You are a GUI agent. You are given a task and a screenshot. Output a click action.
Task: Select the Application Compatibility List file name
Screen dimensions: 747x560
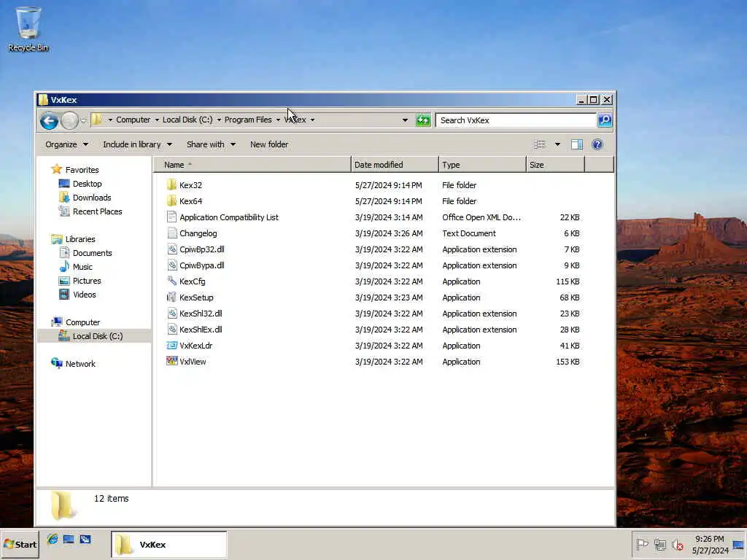229,217
